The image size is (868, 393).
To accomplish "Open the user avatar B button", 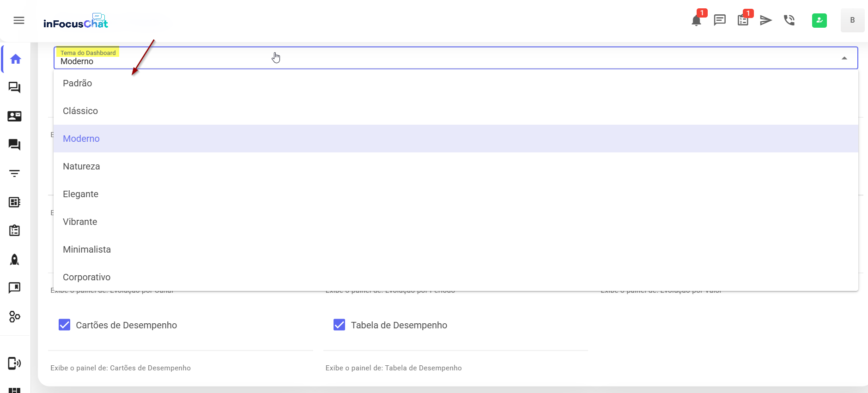I will [x=852, y=20].
